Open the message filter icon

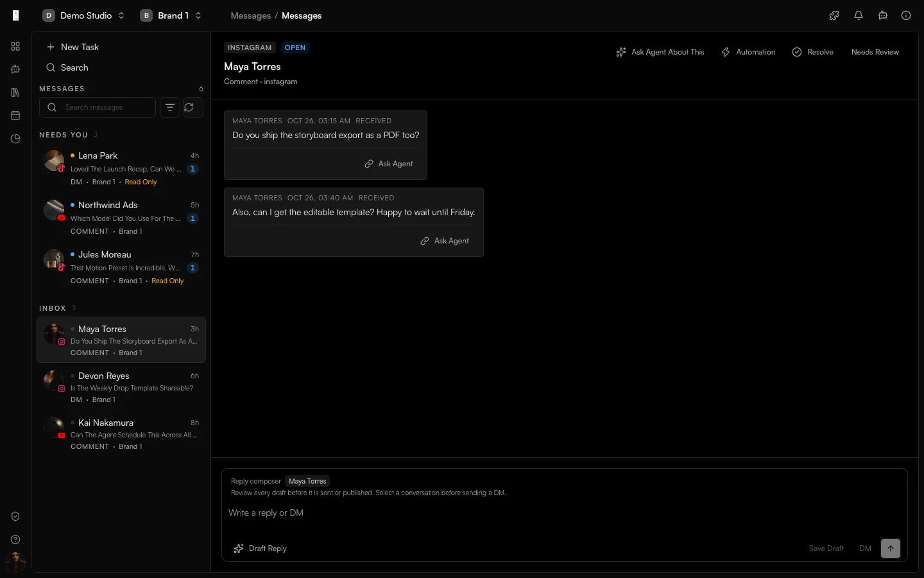pyautogui.click(x=170, y=107)
